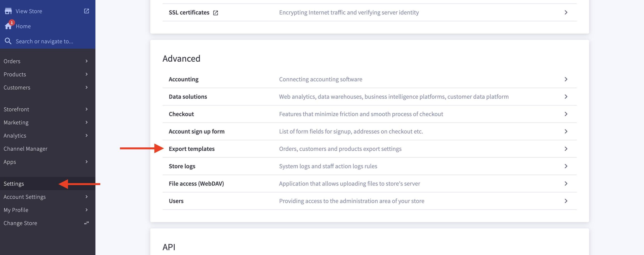Open Store logs settings
Viewport: 644px width, 255px height.
[x=182, y=166]
